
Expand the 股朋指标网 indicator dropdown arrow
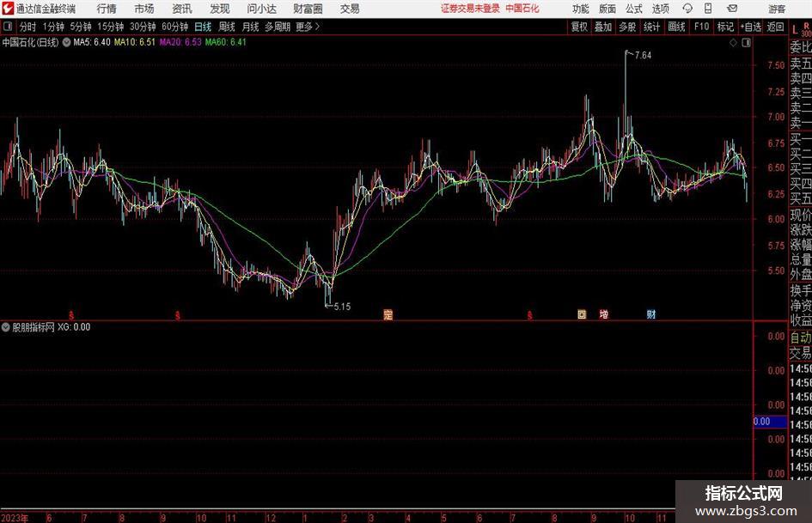point(6,327)
